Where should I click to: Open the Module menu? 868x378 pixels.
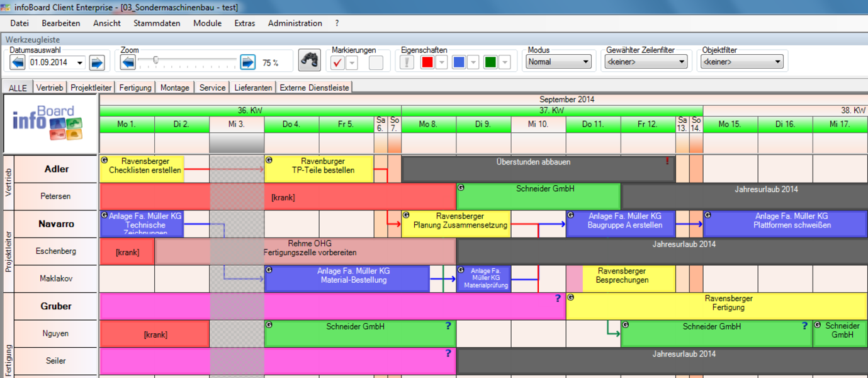pos(207,23)
